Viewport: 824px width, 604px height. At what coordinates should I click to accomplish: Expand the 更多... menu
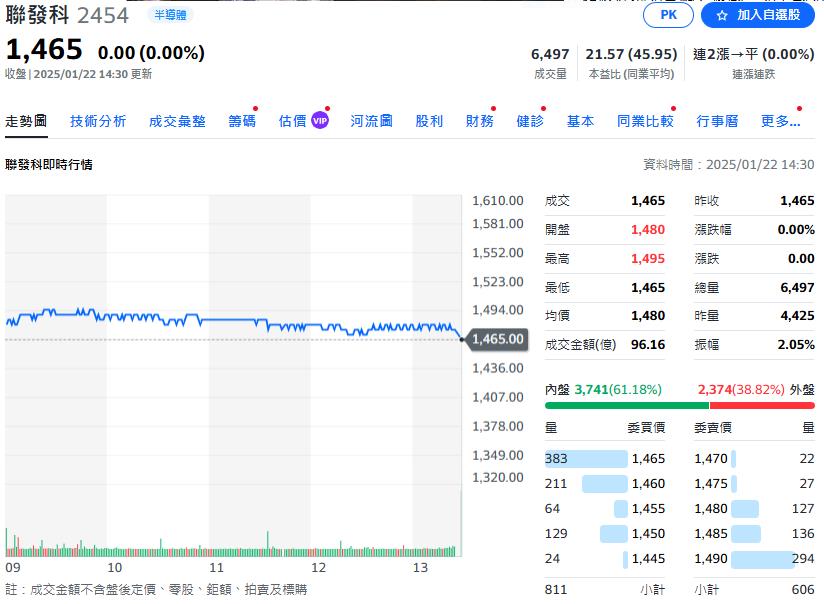(x=781, y=121)
